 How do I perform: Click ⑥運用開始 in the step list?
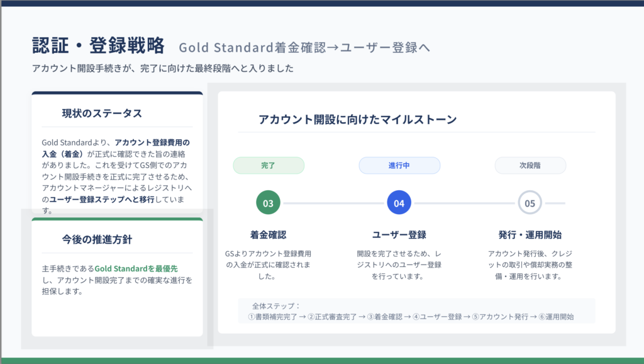click(x=556, y=317)
